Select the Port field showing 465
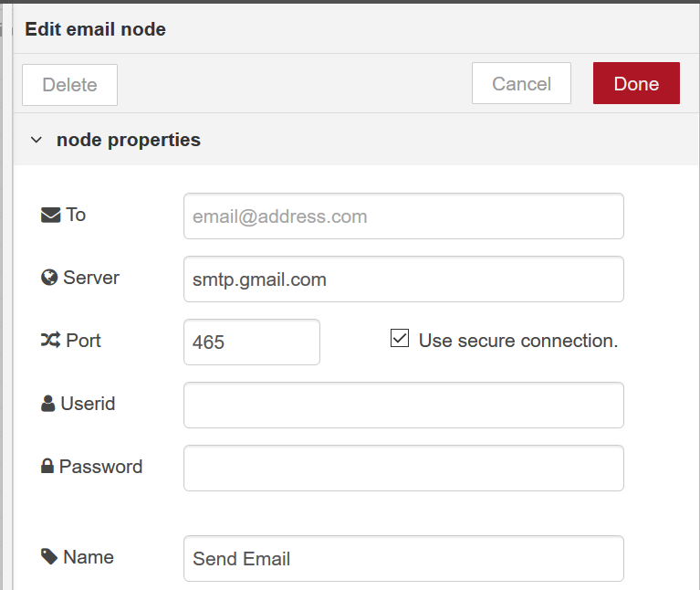700x590 pixels. (252, 342)
